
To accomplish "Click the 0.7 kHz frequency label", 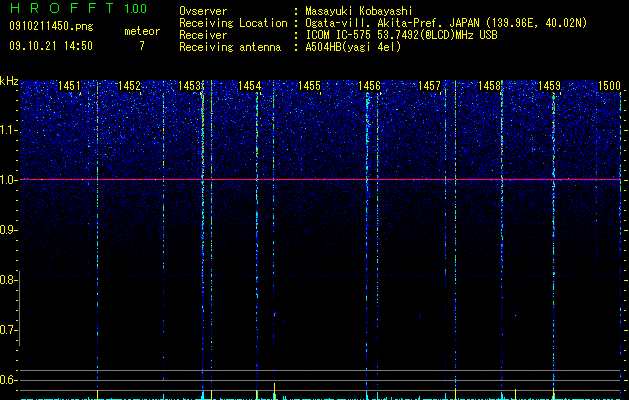I will pos(7,330).
